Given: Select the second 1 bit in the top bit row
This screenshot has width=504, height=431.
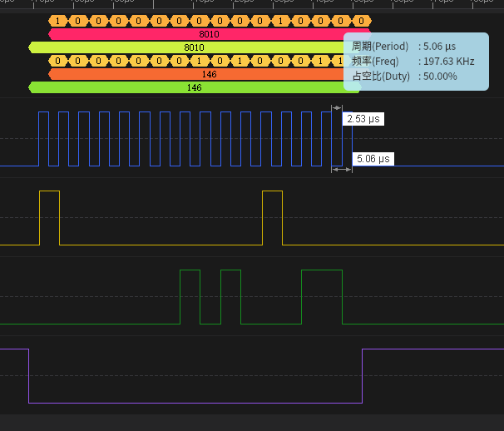Looking at the screenshot, I should (x=280, y=22).
